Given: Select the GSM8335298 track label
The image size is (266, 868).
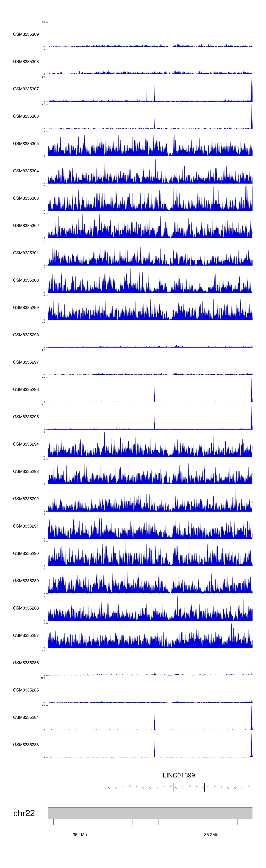Looking at the screenshot, I should [x=26, y=335].
